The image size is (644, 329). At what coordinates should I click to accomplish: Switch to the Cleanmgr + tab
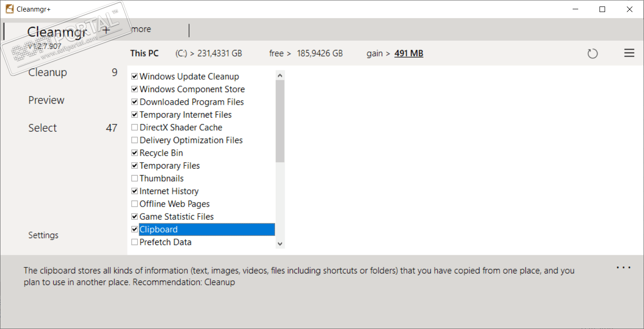(x=69, y=31)
